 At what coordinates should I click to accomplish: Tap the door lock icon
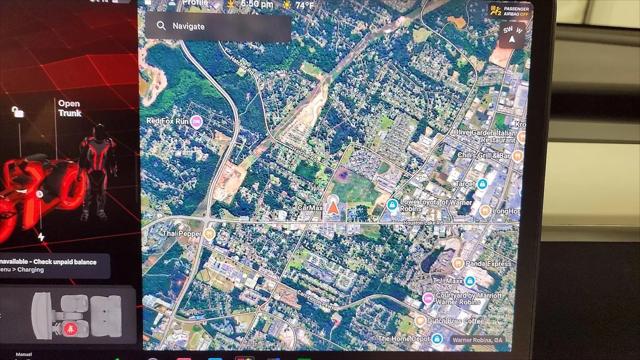coord(18,111)
